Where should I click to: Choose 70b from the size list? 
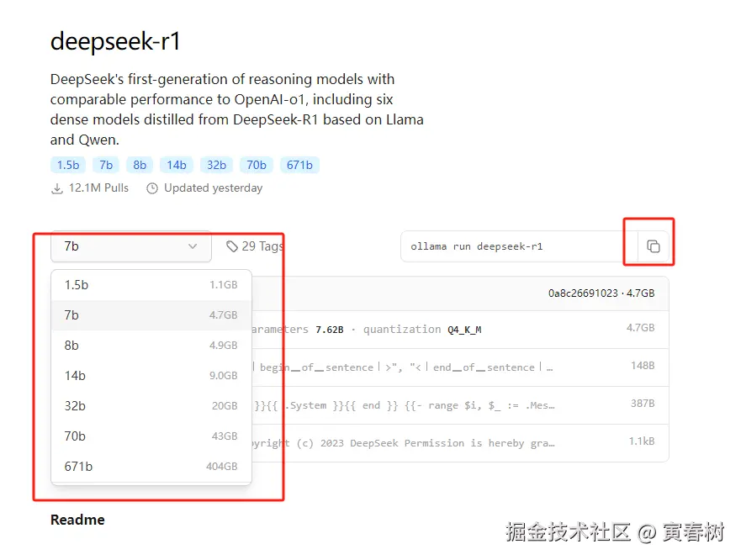point(151,436)
